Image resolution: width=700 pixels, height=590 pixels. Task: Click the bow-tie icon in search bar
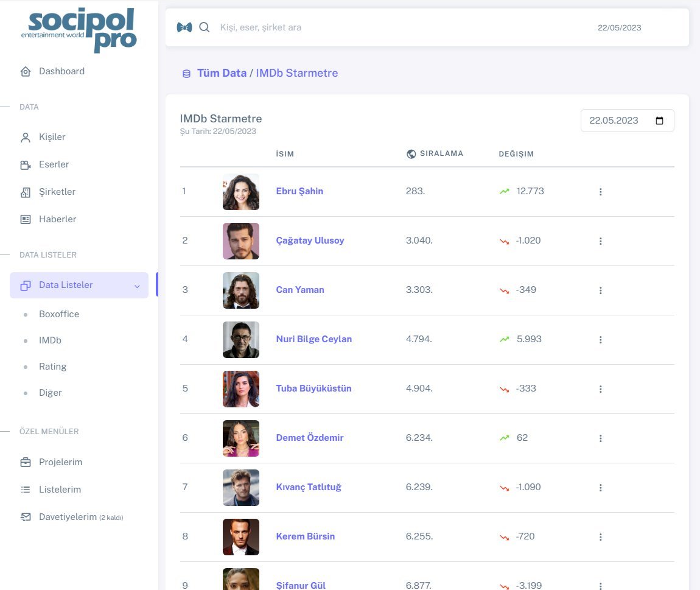click(184, 27)
